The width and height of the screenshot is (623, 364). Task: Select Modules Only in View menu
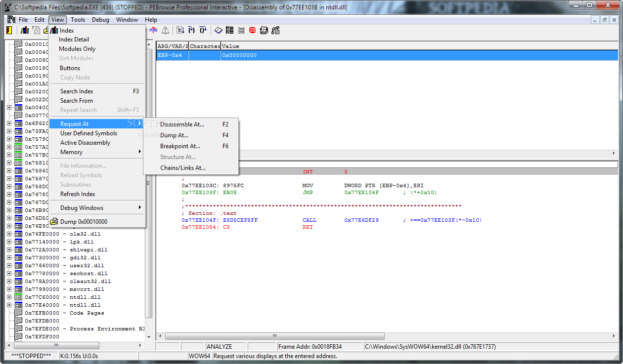tap(96, 49)
